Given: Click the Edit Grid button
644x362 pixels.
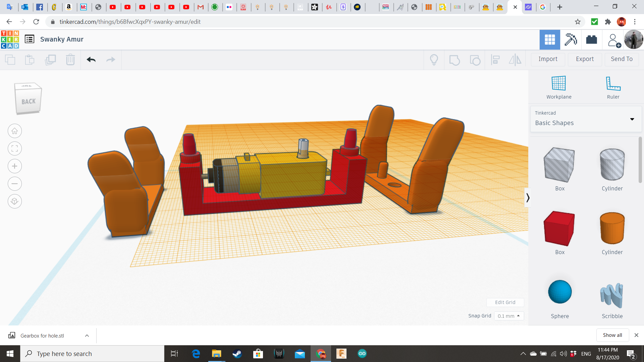Looking at the screenshot, I should [x=505, y=302].
